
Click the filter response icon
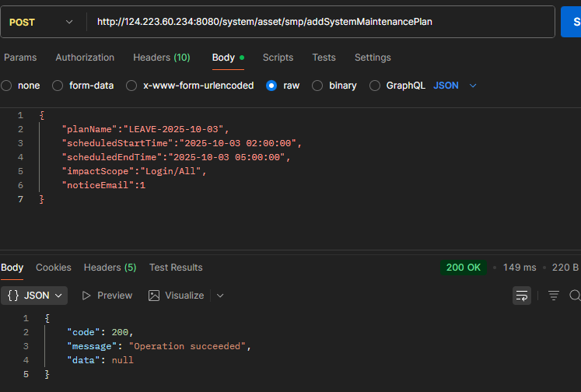click(x=554, y=296)
